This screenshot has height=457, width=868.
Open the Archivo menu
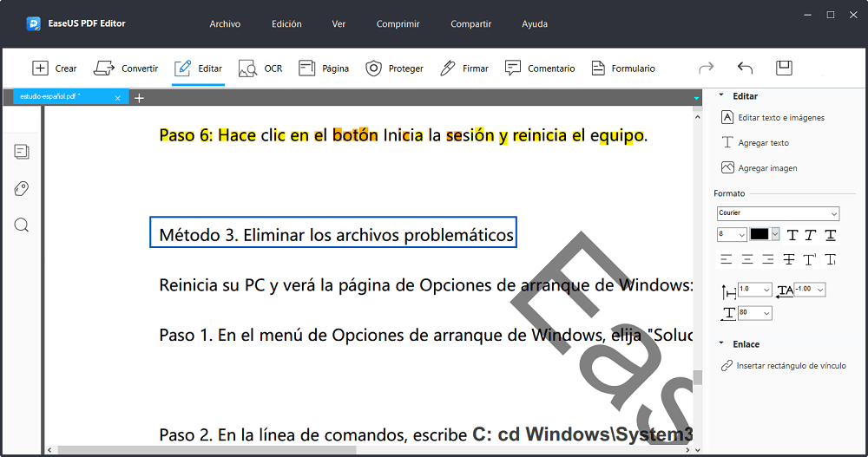pyautogui.click(x=225, y=23)
